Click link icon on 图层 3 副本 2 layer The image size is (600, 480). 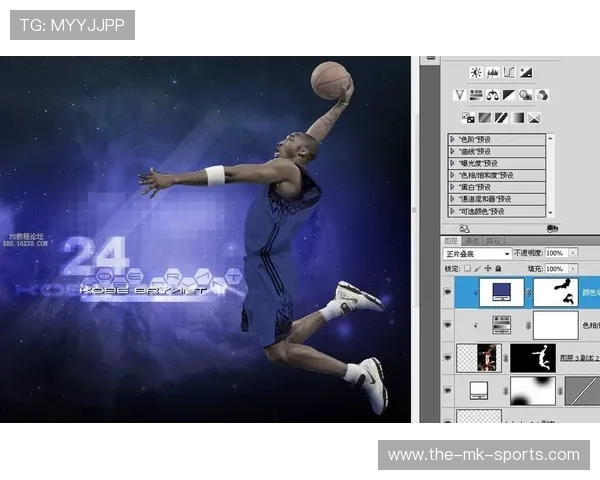coord(505,358)
